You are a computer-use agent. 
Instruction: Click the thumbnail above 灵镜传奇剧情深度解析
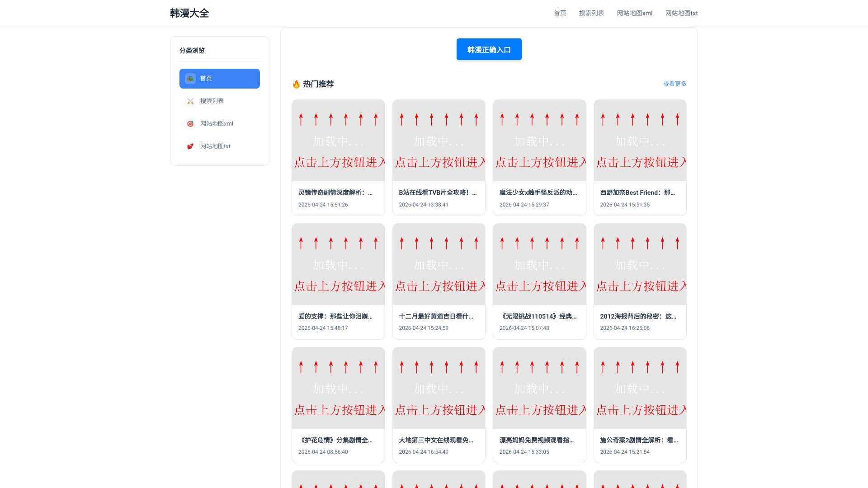coord(338,141)
